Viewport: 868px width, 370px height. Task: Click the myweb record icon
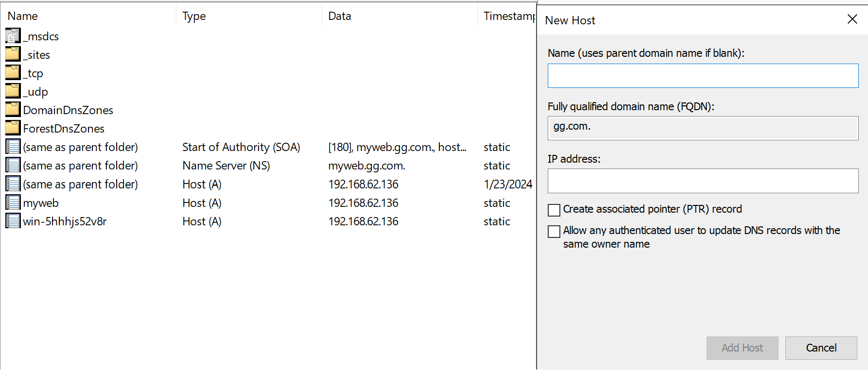13,202
